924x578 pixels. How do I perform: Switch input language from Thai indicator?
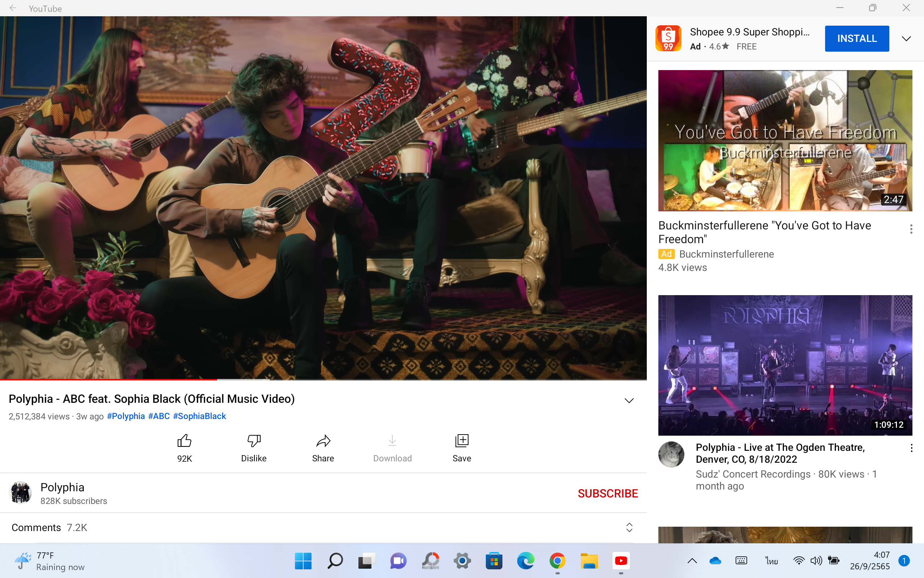[771, 561]
